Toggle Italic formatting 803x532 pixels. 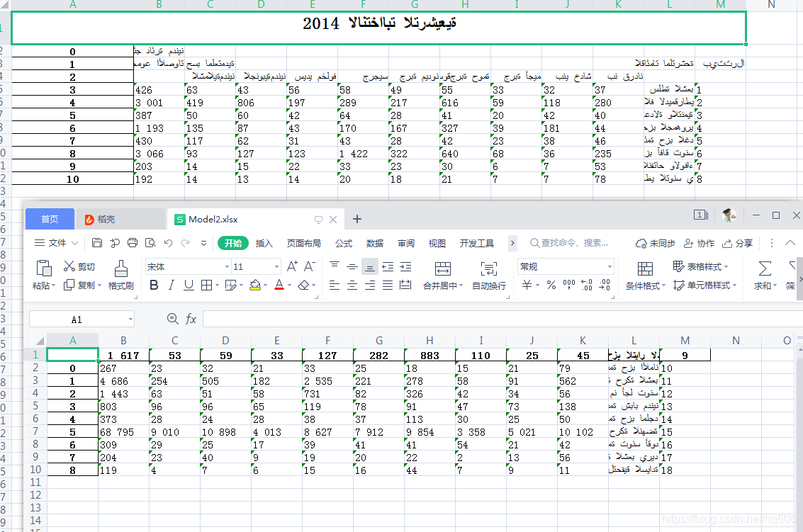[171, 285]
